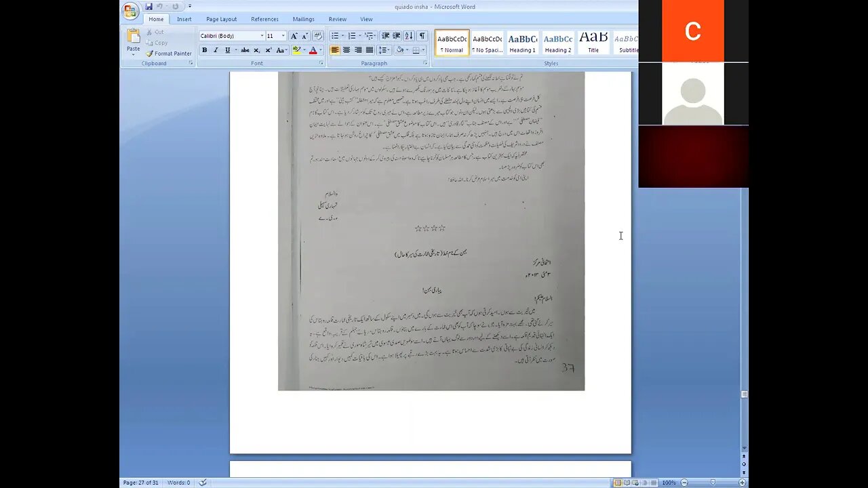Screen dimensions: 868x488
Task: Apply superscript formatting
Action: tap(269, 50)
